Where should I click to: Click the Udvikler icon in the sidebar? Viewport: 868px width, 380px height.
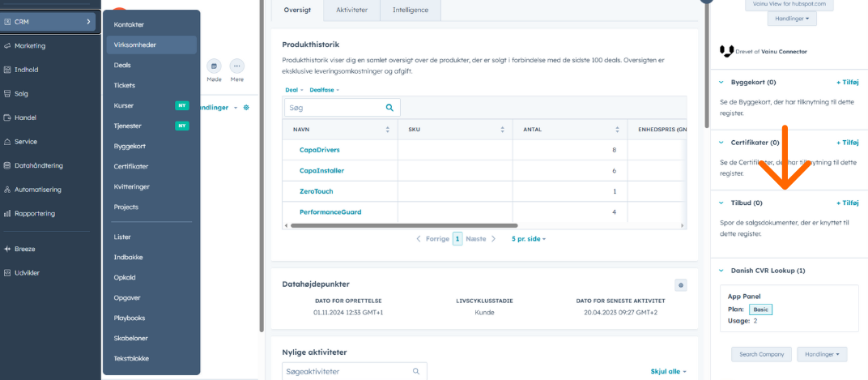pyautogui.click(x=7, y=273)
